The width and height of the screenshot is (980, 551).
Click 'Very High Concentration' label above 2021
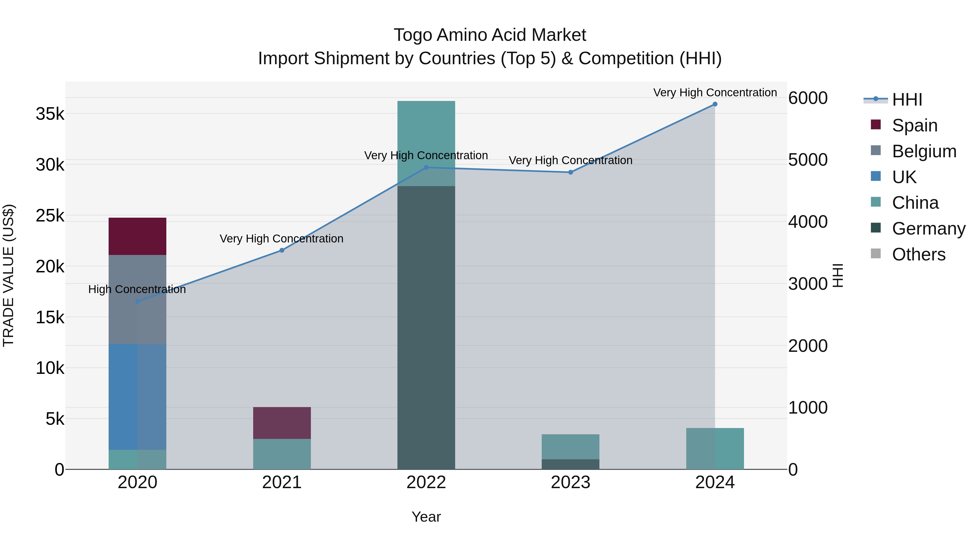pyautogui.click(x=281, y=239)
